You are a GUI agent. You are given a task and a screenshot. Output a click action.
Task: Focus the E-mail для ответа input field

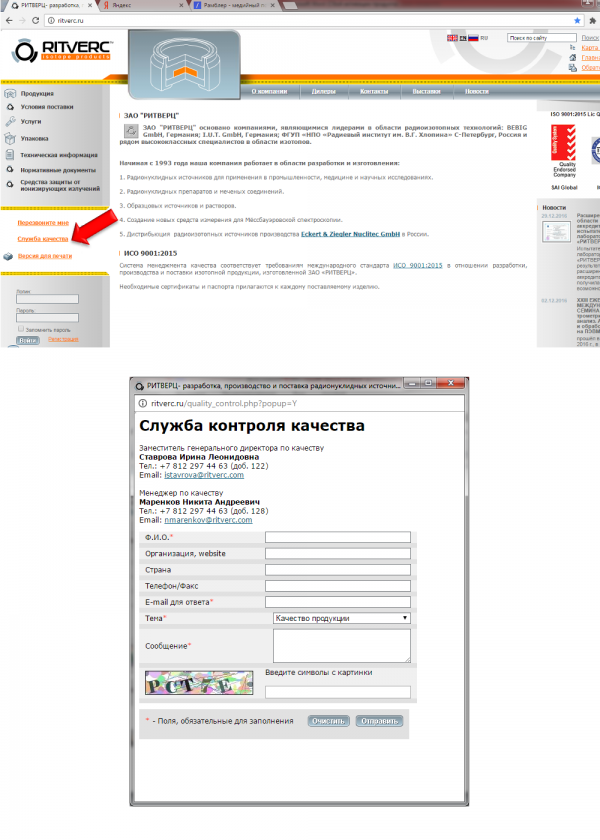click(x=338, y=602)
